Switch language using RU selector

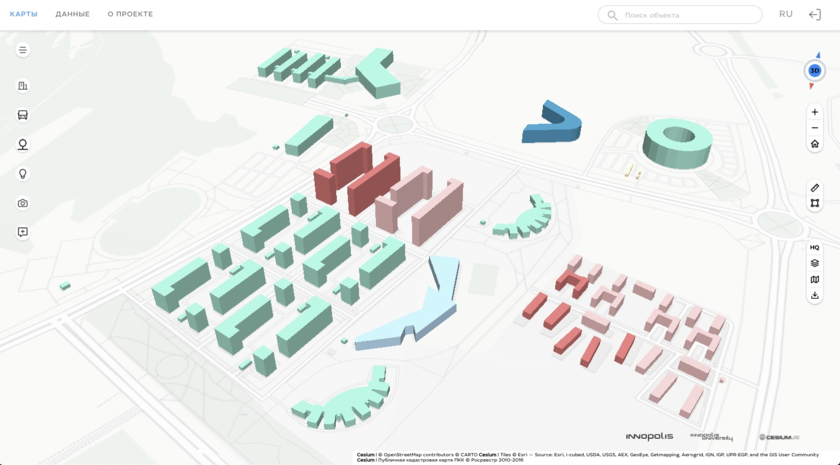785,15
